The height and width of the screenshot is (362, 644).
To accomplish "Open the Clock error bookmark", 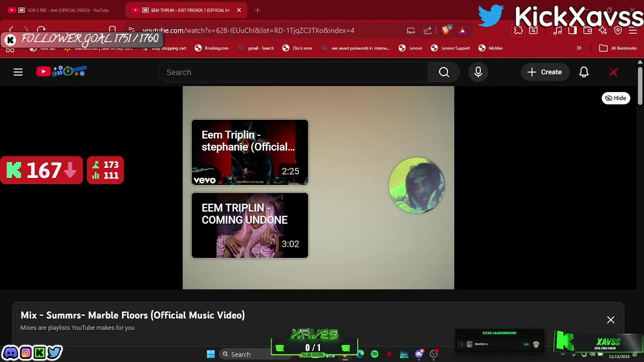I will coord(297,48).
